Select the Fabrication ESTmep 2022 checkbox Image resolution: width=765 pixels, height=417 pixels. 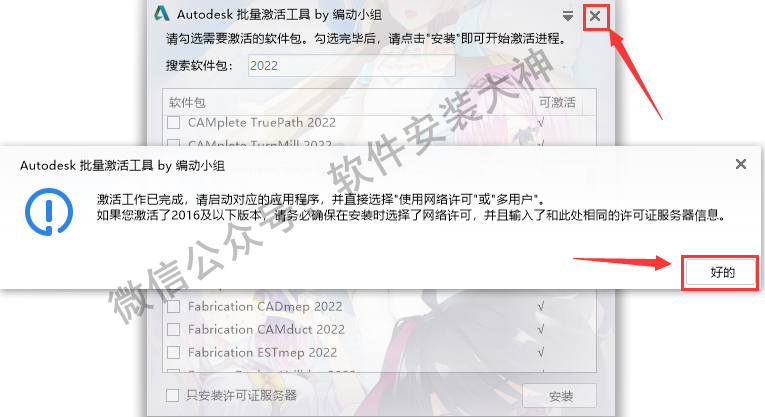pos(174,352)
